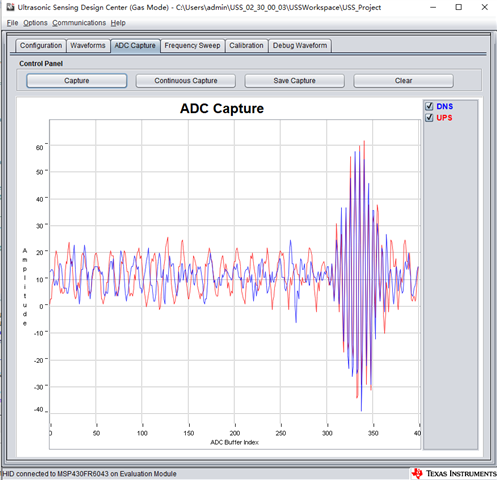Toggle the DNS trace checkbox
The height and width of the screenshot is (480, 497).
coord(429,106)
